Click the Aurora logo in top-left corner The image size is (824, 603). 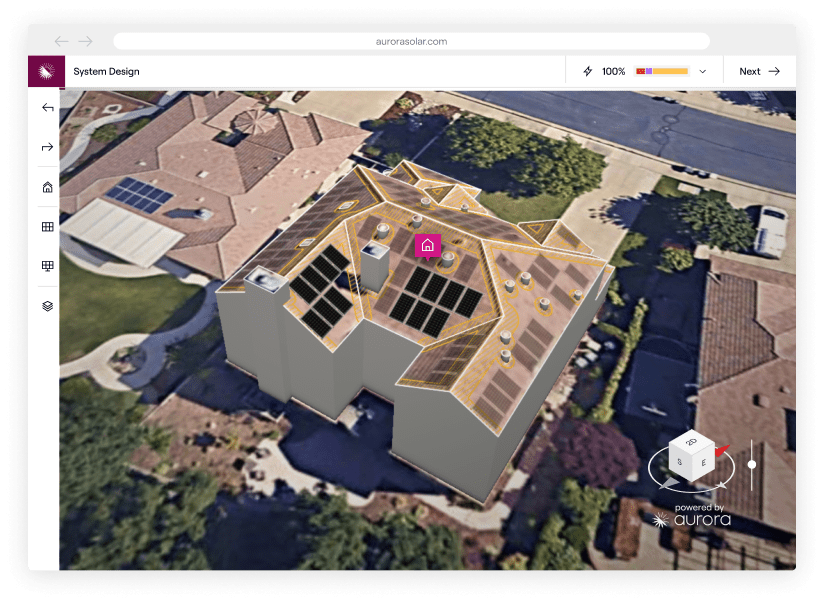pos(46,71)
